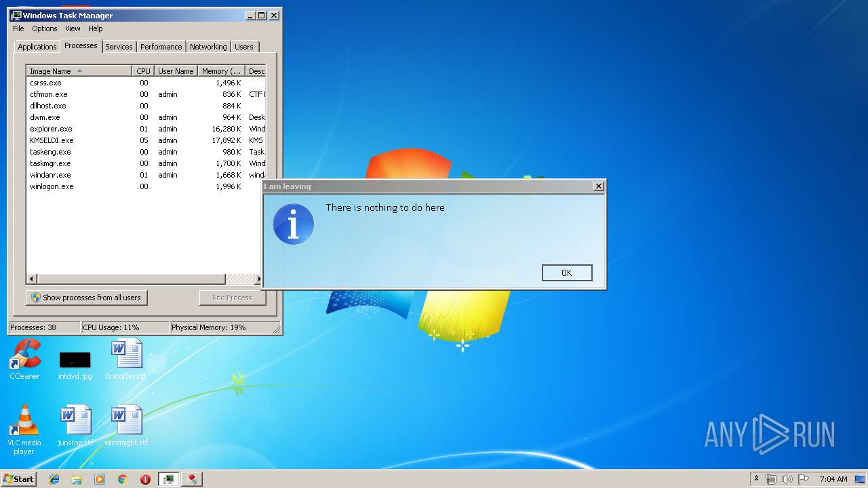Show hidden system tray icons
This screenshot has width=868, height=488.
coord(757,479)
